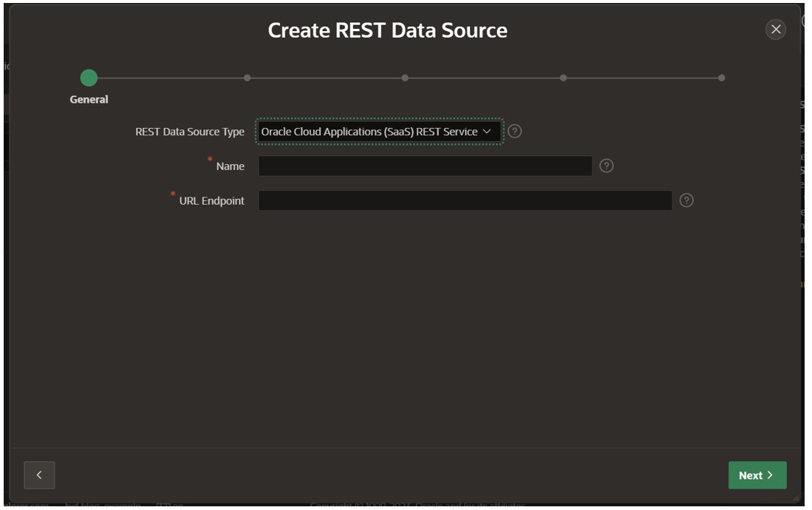Click the back chevron navigation icon
Viewport: 812px width, 510px height.
(x=39, y=475)
